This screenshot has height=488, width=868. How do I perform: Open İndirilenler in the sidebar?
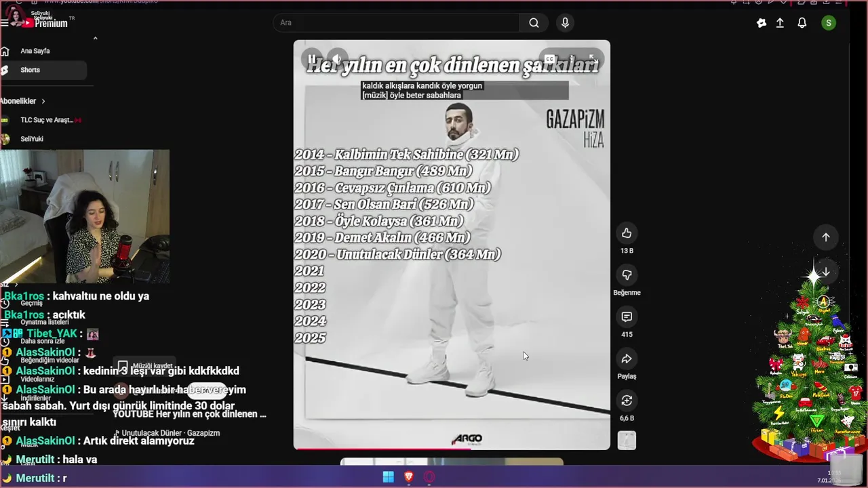(35, 398)
